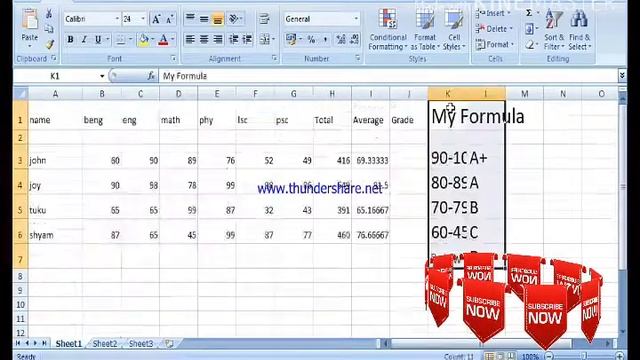The height and width of the screenshot is (360, 640).
Task: Click the Format cells button
Action: [x=495, y=44]
